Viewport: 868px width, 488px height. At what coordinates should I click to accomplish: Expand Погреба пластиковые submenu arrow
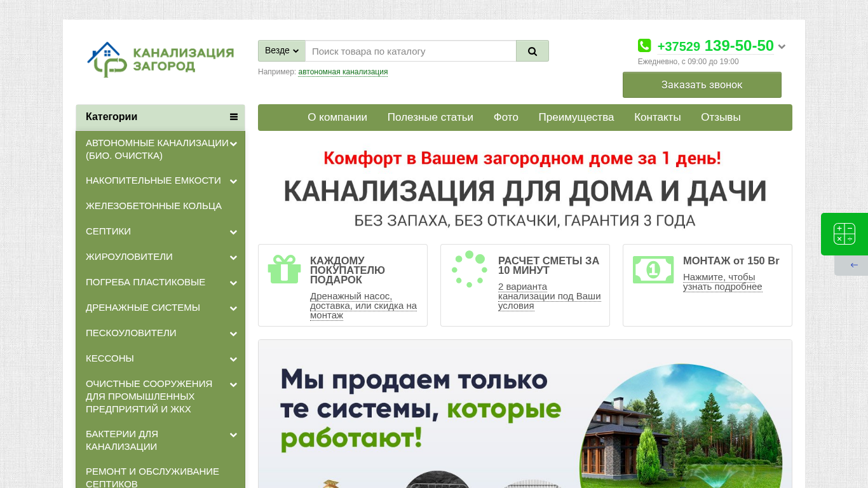pyautogui.click(x=234, y=283)
